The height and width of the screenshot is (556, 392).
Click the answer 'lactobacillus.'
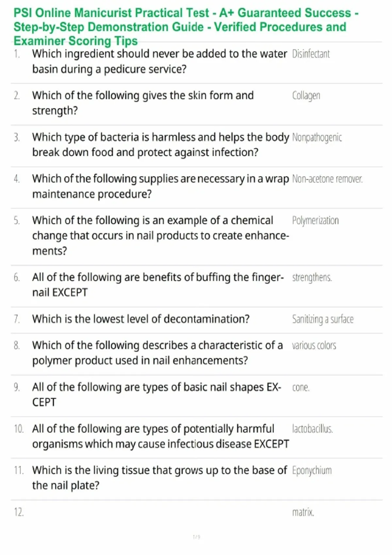(312, 429)
